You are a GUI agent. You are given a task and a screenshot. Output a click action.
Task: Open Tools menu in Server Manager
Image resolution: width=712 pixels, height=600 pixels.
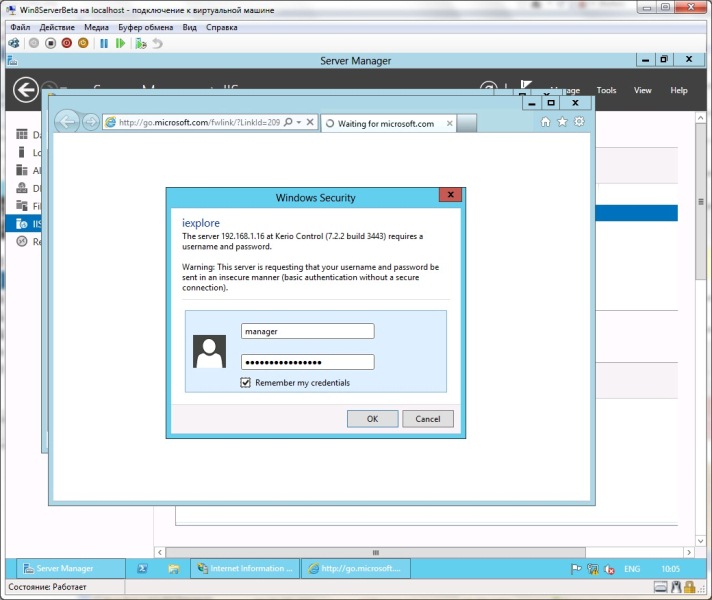coord(606,90)
